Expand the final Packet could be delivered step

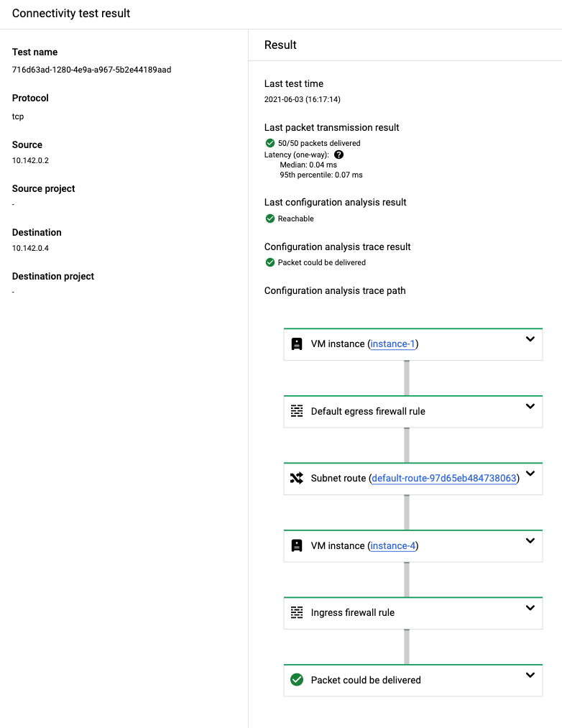530,676
